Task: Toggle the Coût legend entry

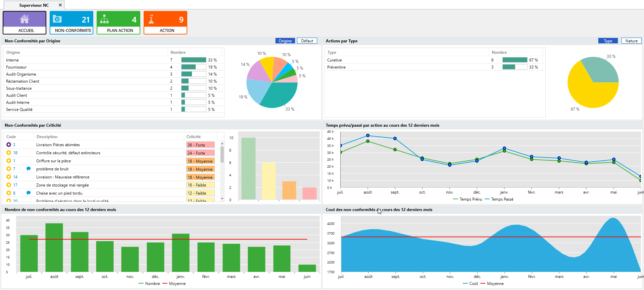Action: (470, 284)
